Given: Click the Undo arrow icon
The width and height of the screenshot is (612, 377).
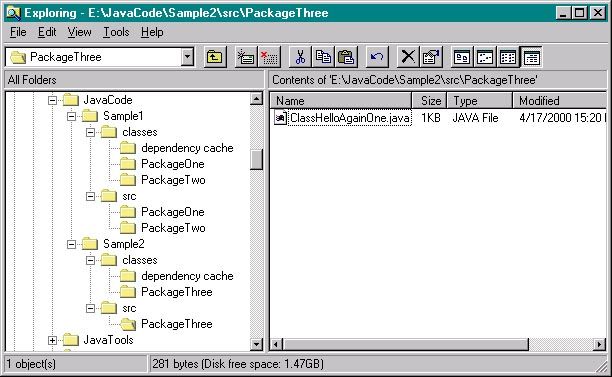Looking at the screenshot, I should click(x=377, y=57).
